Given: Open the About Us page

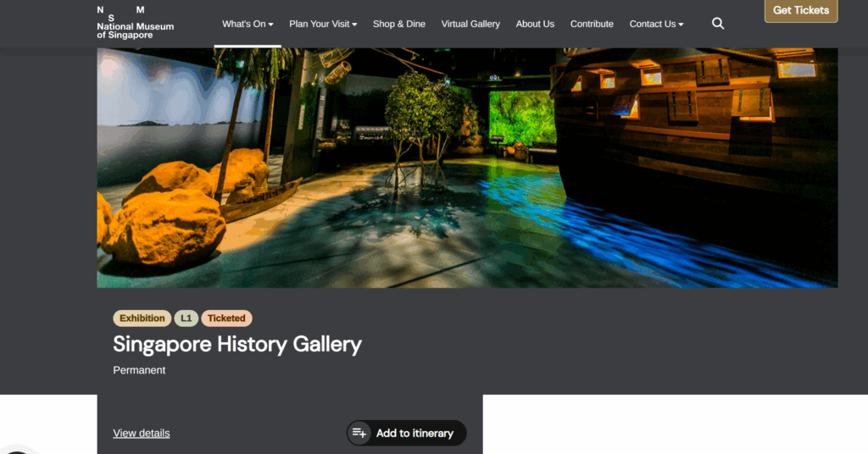Looking at the screenshot, I should (x=535, y=24).
